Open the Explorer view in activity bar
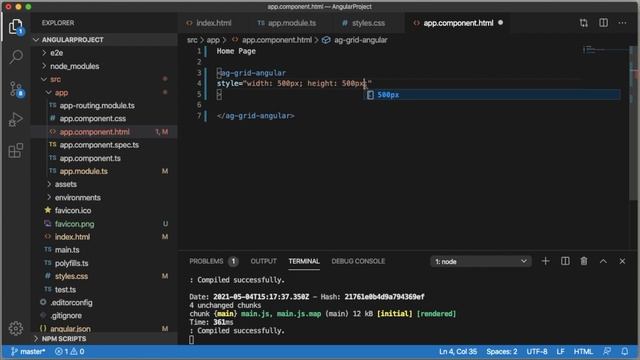Screen dimensions: 640x360 coord(16,27)
